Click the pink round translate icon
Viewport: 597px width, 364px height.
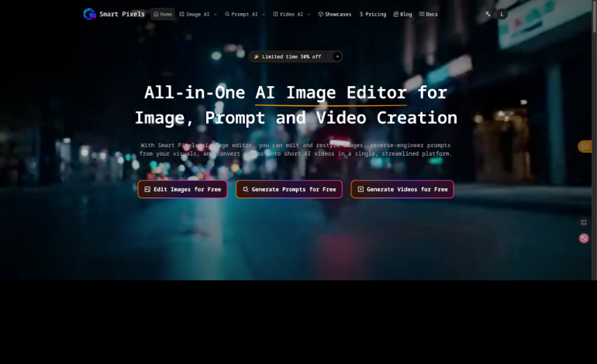pos(584,238)
